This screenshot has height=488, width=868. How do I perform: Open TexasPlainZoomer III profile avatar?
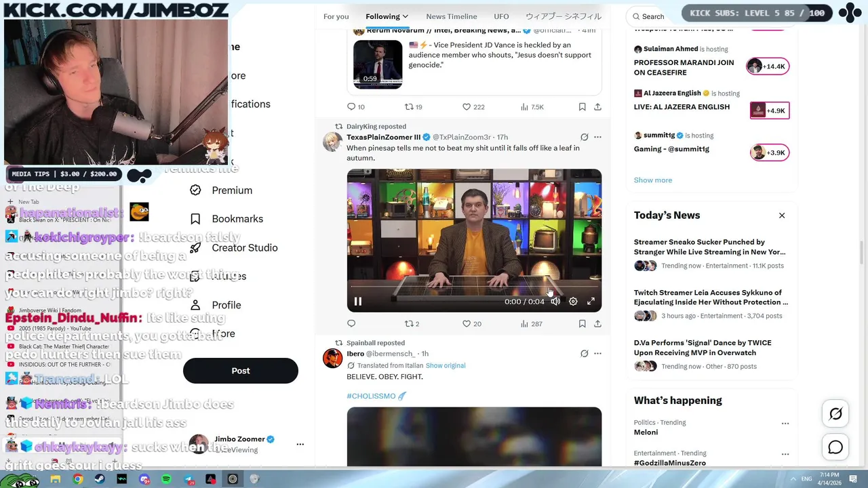click(x=332, y=142)
